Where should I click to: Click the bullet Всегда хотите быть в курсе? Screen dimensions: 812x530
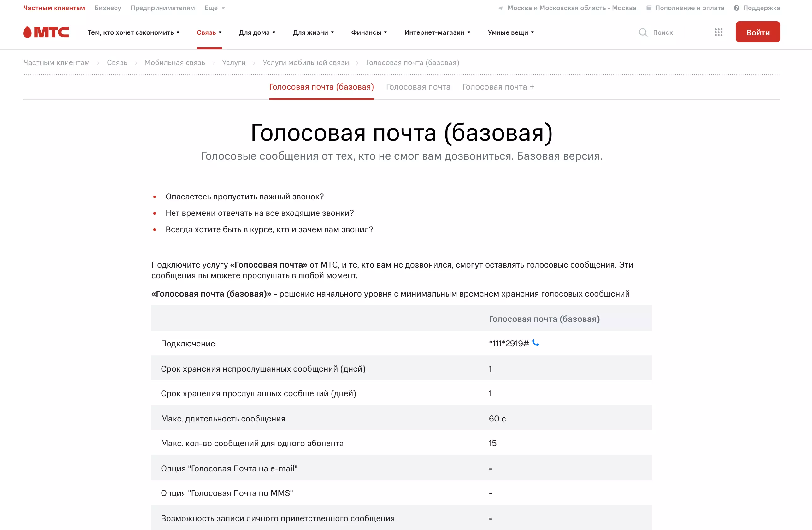[x=269, y=229]
